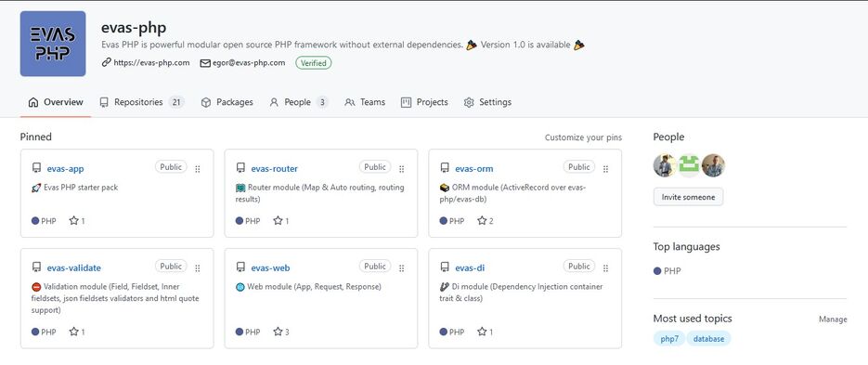Go to the Projects tab
Screen dimensions: 868x365
tap(424, 102)
